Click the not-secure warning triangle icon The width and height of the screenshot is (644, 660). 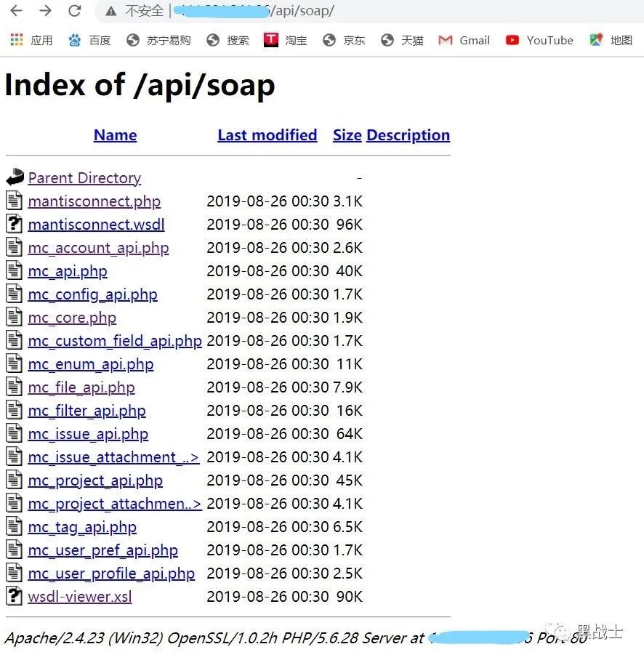tap(111, 11)
